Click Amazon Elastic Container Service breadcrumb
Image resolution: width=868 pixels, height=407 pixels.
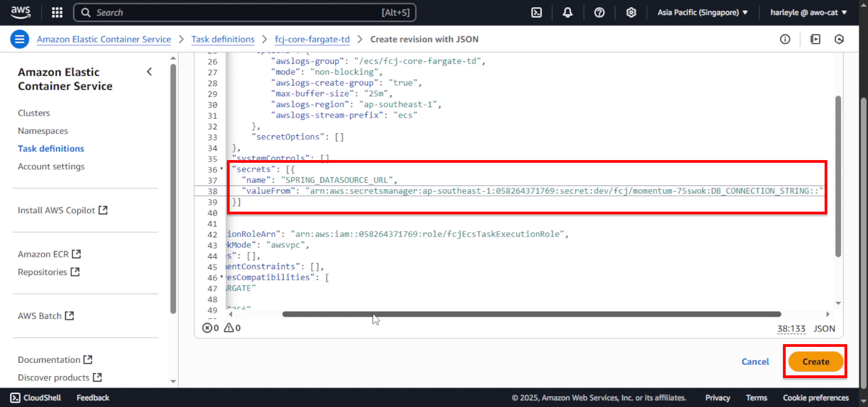[x=104, y=39]
